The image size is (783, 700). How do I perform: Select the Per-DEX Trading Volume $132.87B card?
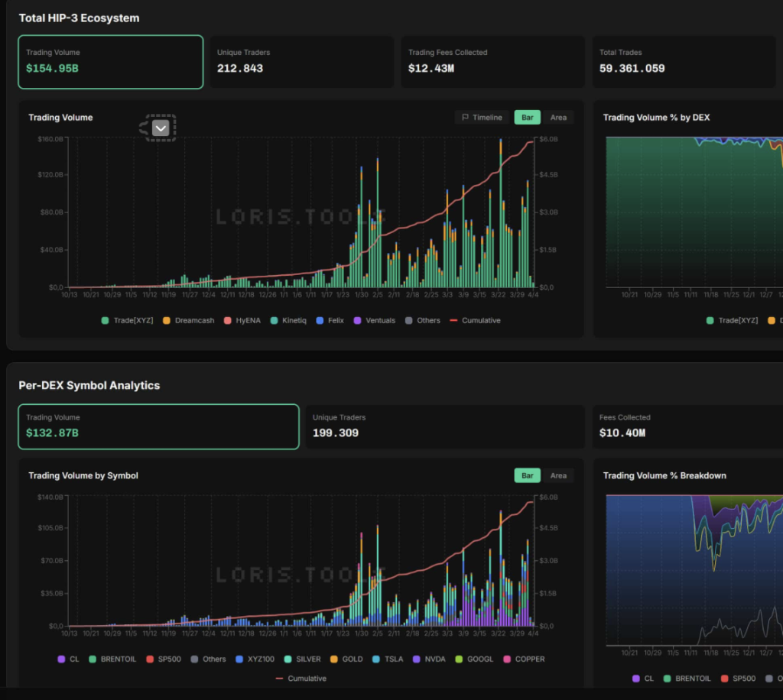point(158,426)
